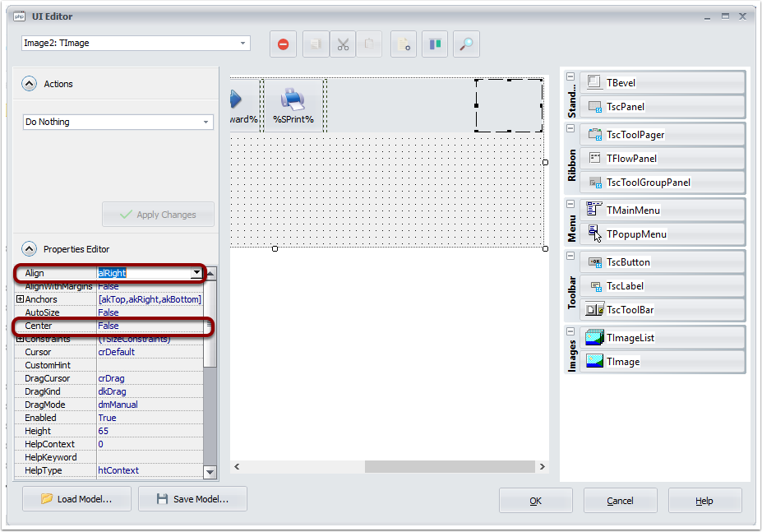Open the Do Nothing action dropdown
The height and width of the screenshot is (532, 762).
click(206, 122)
